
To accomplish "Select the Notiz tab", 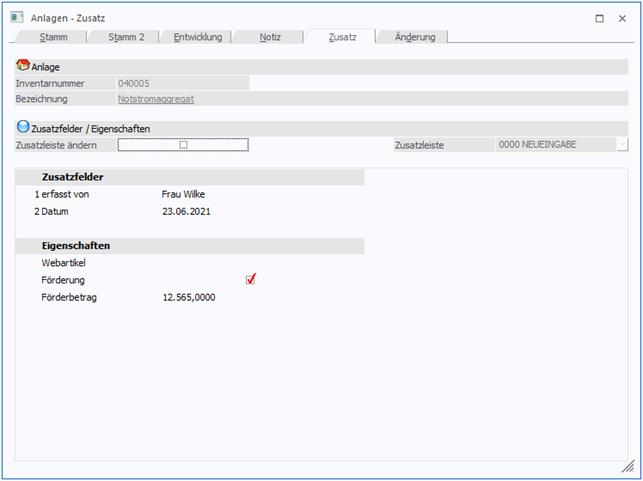I will [x=269, y=37].
